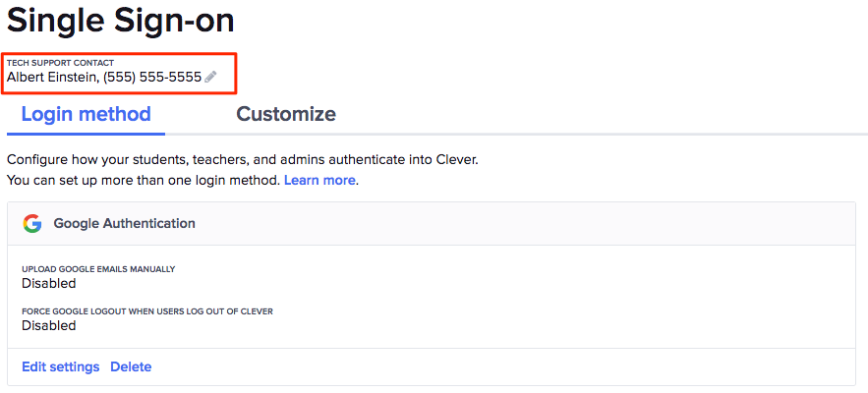The height and width of the screenshot is (393, 868).
Task: Click the Tech Support Contact label
Action: (60, 63)
